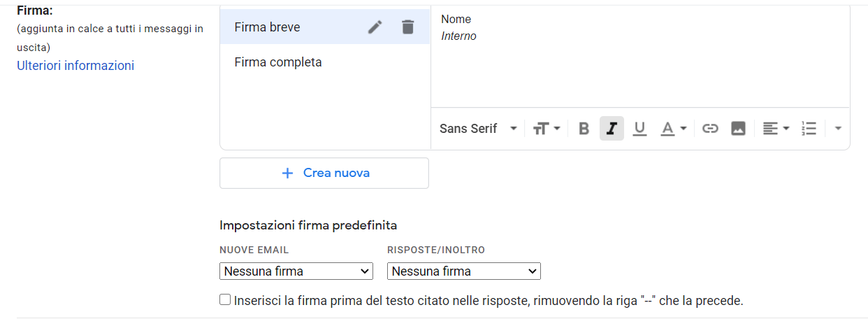Toggle italic formatting in signature editor
This screenshot has width=868, height=319.
(x=612, y=129)
